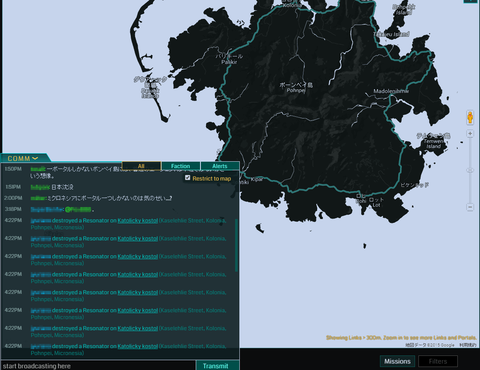
Task: Zoom in with the map plus button
Action: 470,134
